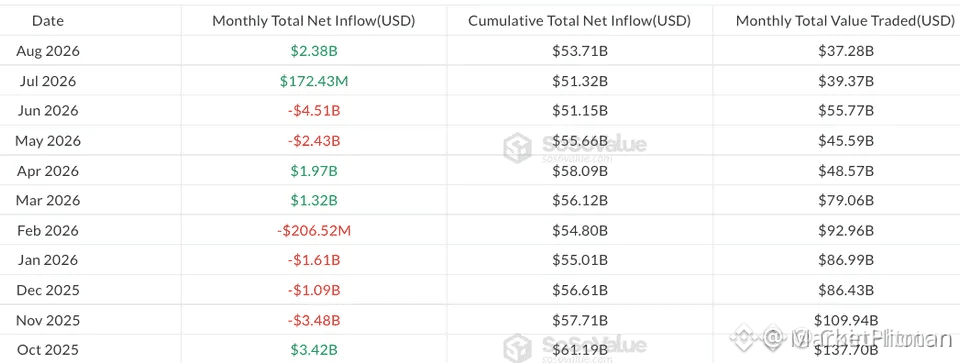Select the -$206.52M Feb 2026 inflow
Viewport: 960px width, 363px height.
point(314,231)
